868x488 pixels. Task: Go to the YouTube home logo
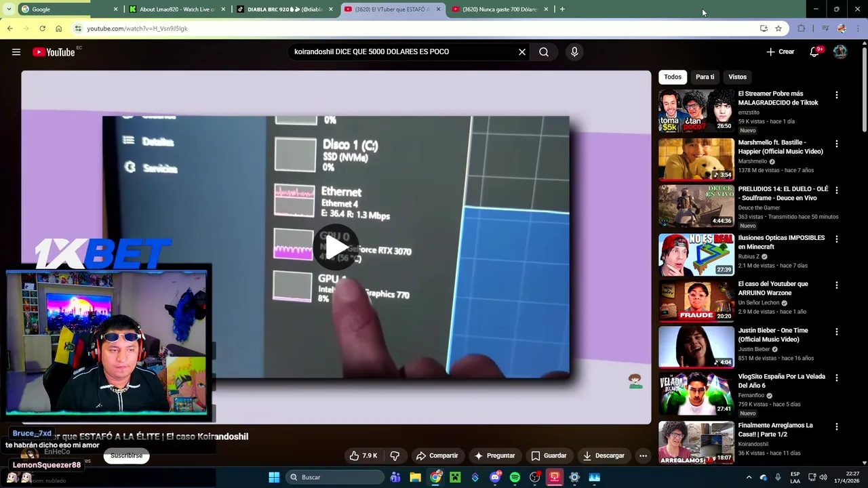coord(54,52)
